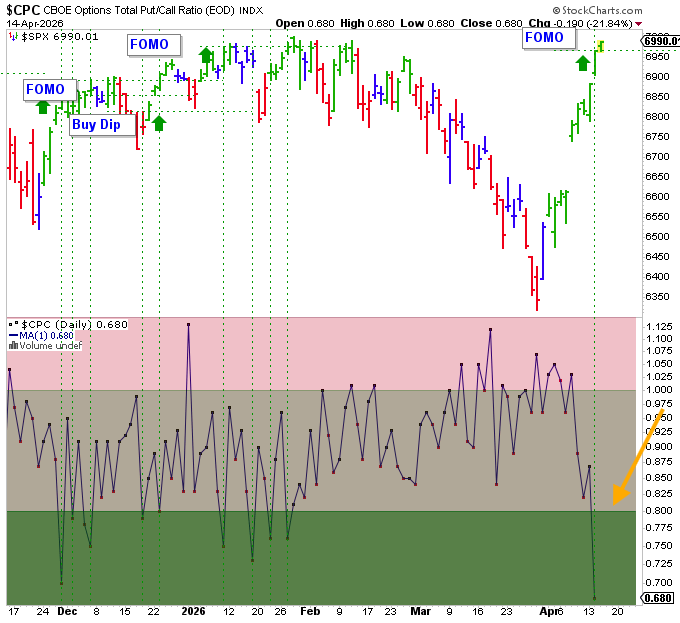Click the 1.125 ratio axis label
The width and height of the screenshot is (680, 623).
(x=659, y=326)
